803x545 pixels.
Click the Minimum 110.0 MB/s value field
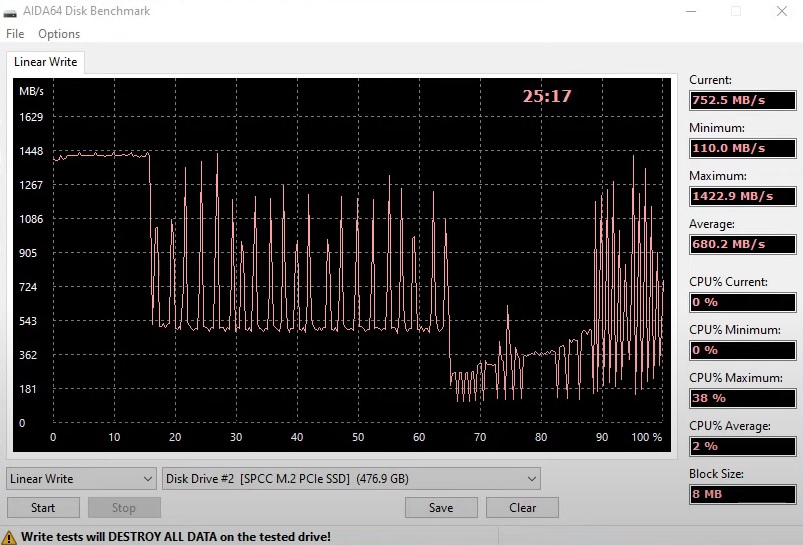tap(743, 148)
